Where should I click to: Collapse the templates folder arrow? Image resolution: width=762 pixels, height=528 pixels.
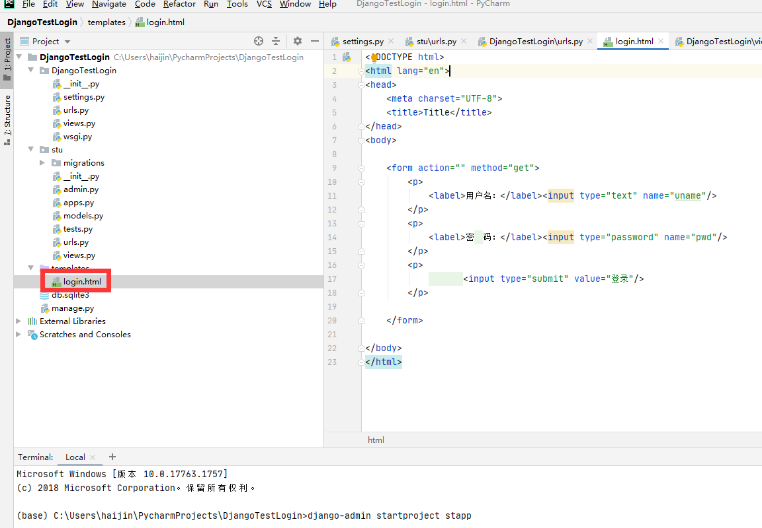pos(31,267)
